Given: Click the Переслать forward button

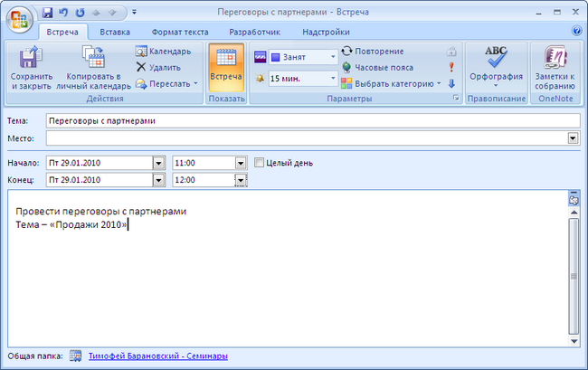Looking at the screenshot, I should (x=166, y=83).
